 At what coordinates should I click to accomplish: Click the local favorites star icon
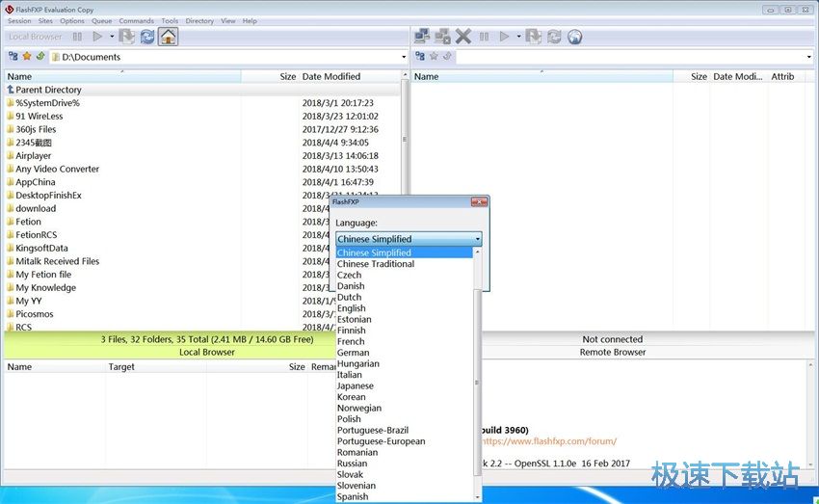(x=27, y=56)
